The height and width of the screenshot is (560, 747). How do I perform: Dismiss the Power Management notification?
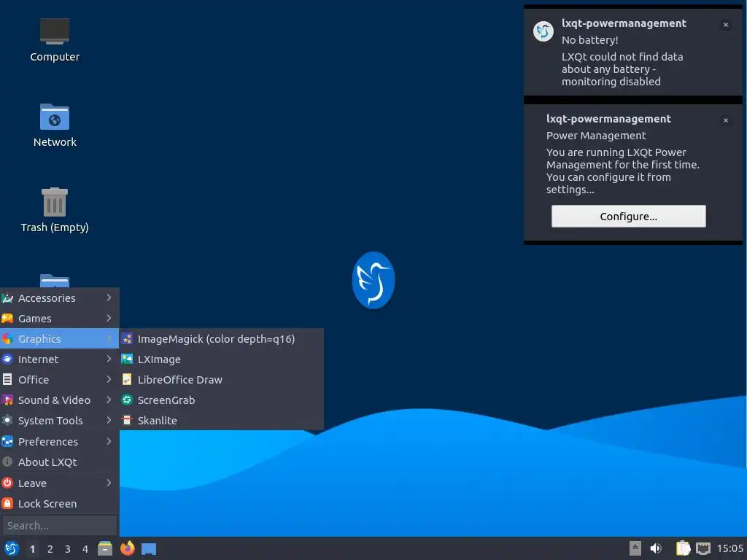[726, 120]
